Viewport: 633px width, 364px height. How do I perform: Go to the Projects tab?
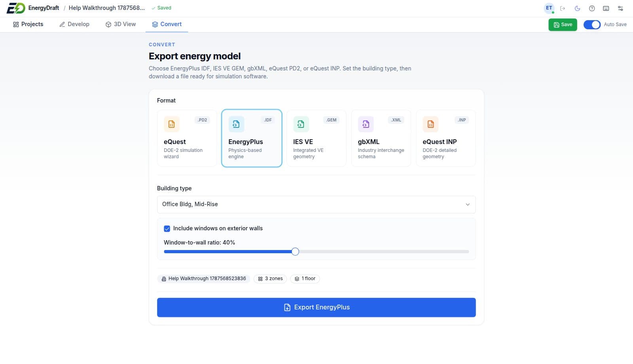click(x=28, y=24)
